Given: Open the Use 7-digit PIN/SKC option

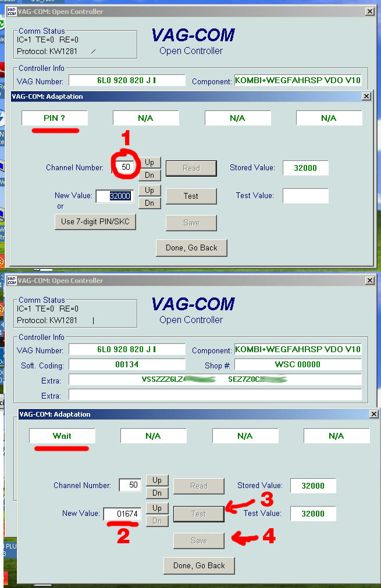Looking at the screenshot, I should coord(95,221).
